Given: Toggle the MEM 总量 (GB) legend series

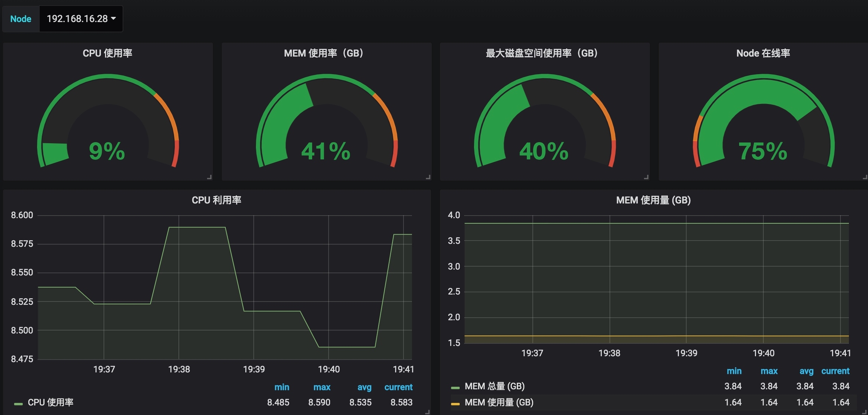Looking at the screenshot, I should [494, 386].
